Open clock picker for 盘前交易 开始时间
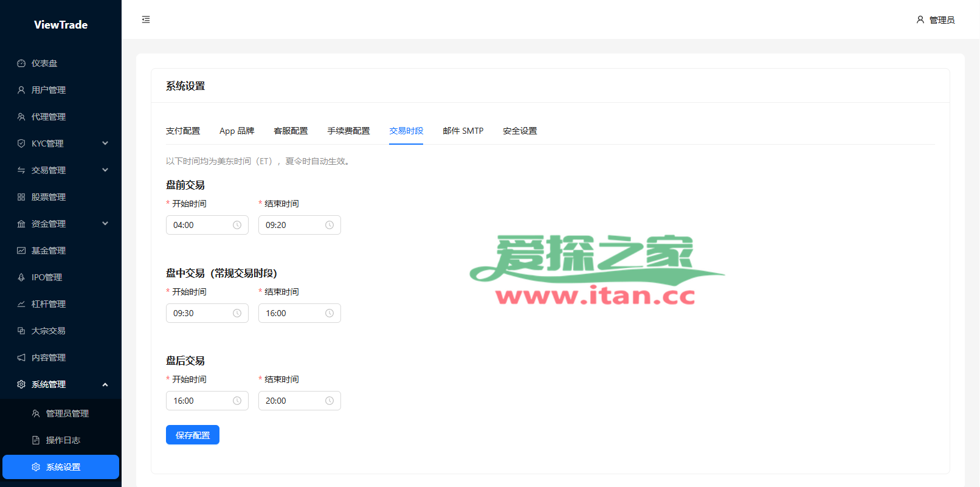 tap(237, 225)
